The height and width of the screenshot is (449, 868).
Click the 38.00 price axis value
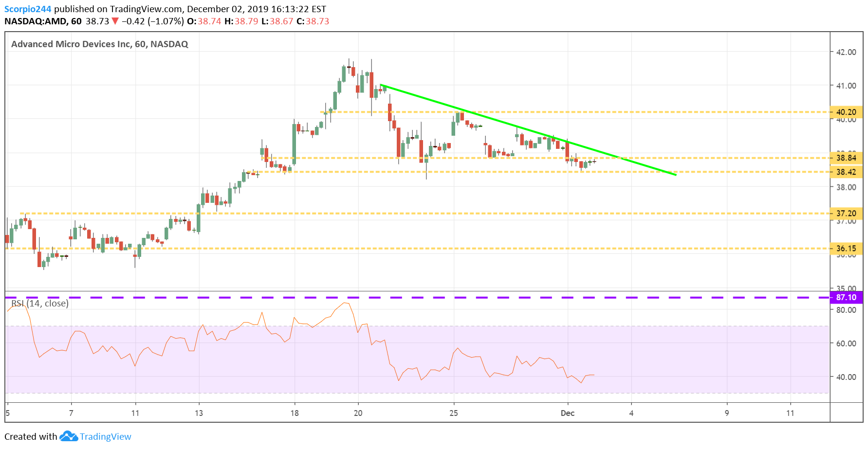click(846, 187)
